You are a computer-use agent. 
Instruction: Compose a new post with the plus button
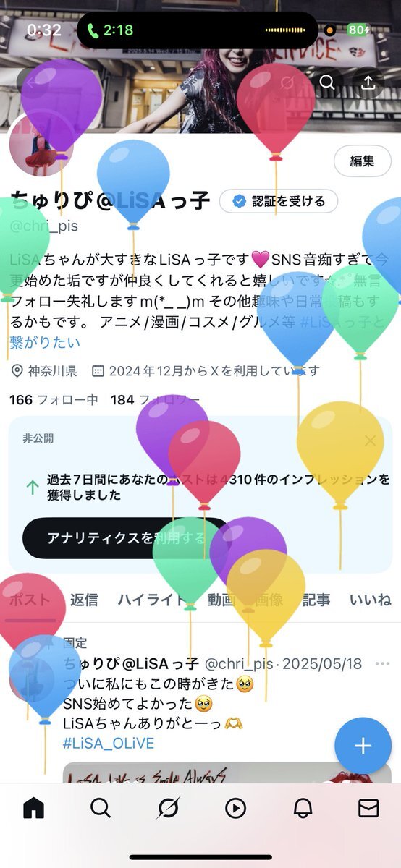363,746
